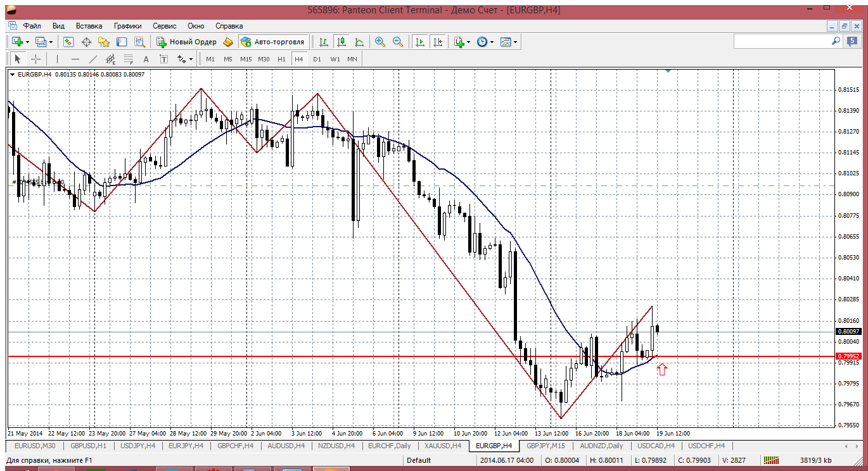This screenshot has width=868, height=471.
Task: Open the Navigator favorites folder icon
Action: pos(104,42)
